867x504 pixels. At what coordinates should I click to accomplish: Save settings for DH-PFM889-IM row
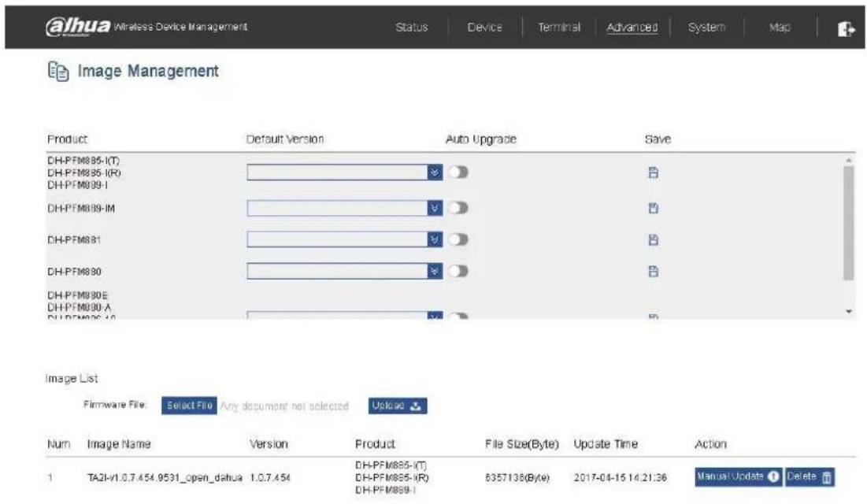point(653,209)
